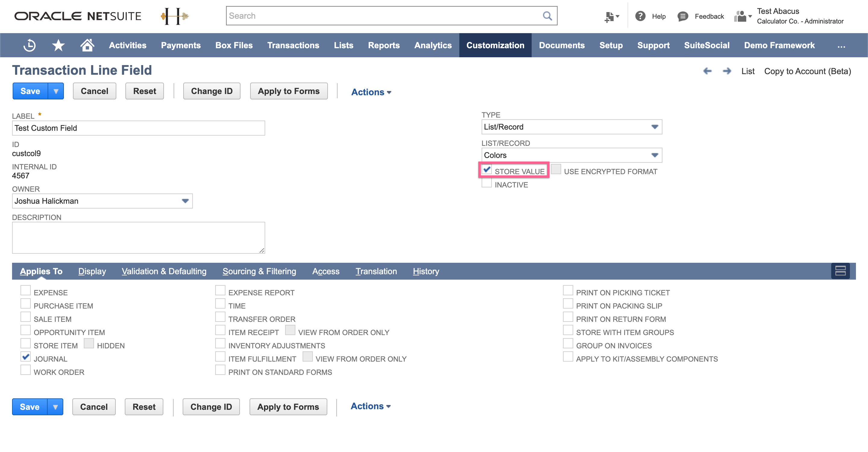Image resolution: width=868 pixels, height=452 pixels.
Task: Expand the Actions dropdown menu
Action: (371, 92)
